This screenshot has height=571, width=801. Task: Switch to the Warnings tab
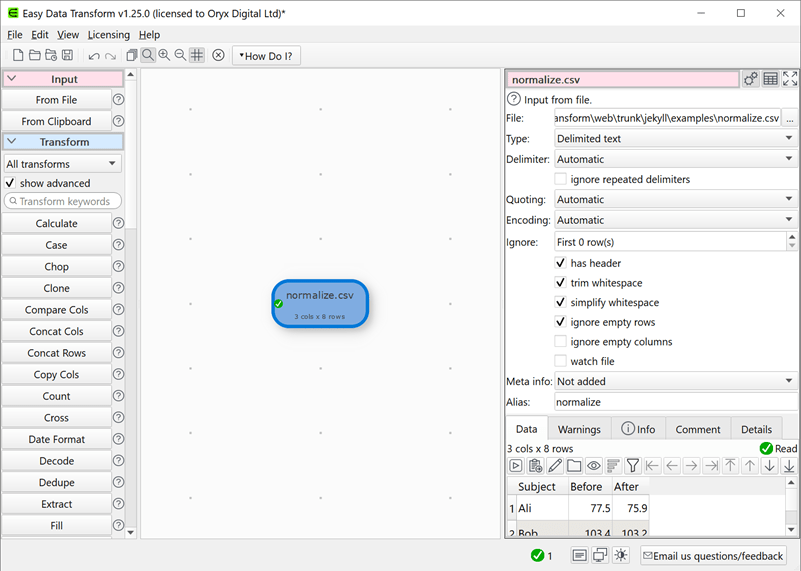pos(579,430)
